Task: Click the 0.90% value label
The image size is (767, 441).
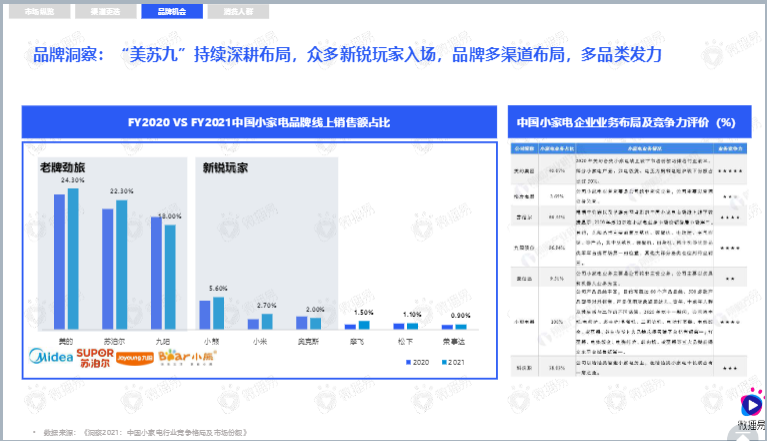Action: tap(460, 315)
